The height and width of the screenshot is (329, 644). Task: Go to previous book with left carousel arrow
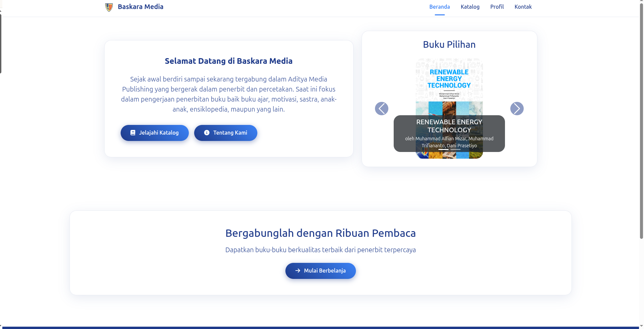tap(381, 108)
